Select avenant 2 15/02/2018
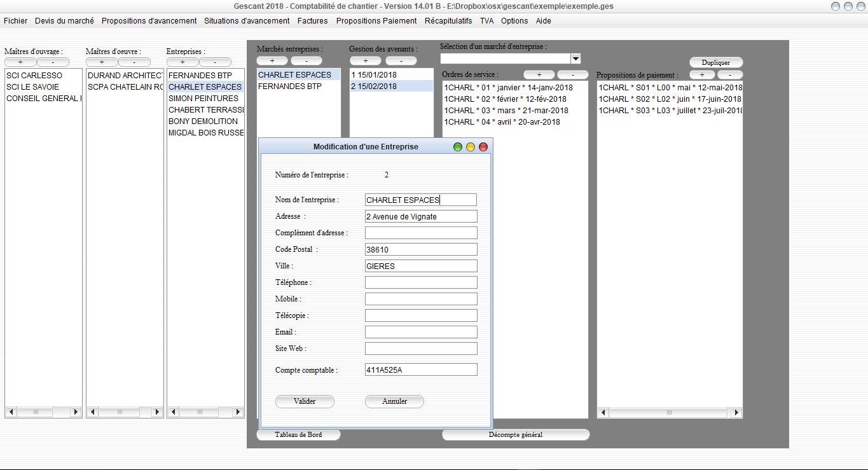 click(x=392, y=86)
